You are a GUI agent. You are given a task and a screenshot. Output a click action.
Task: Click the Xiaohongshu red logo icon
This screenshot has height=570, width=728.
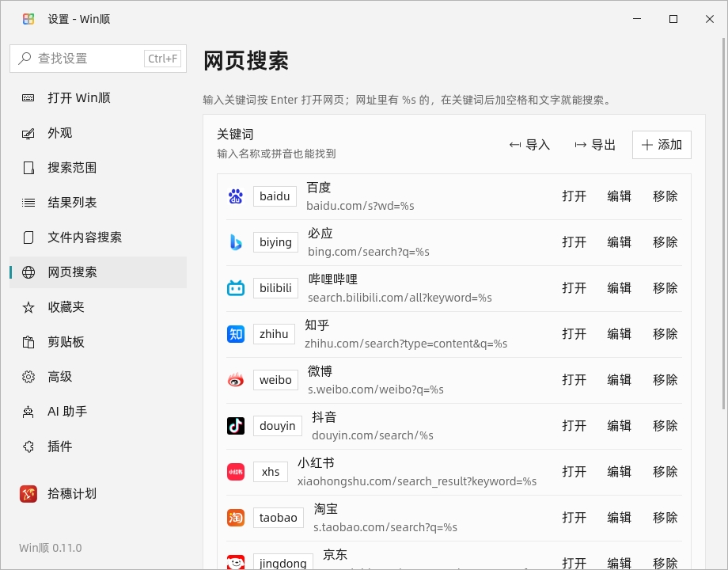tap(236, 472)
